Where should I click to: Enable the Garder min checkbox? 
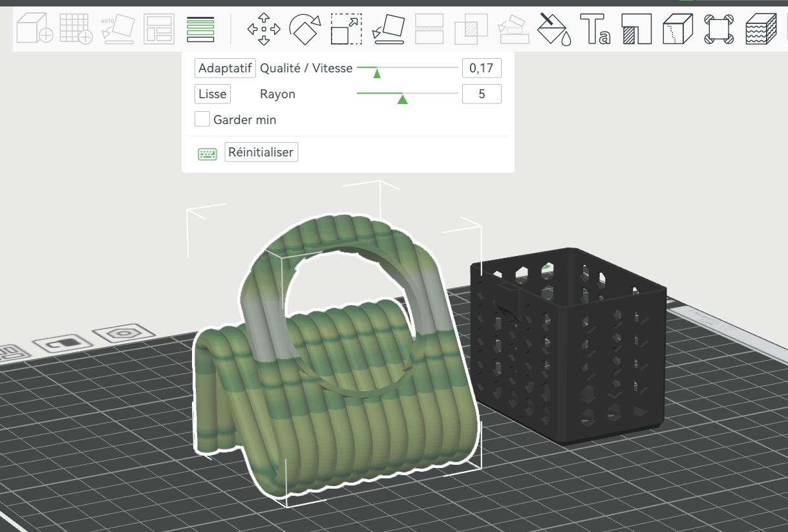pyautogui.click(x=202, y=119)
